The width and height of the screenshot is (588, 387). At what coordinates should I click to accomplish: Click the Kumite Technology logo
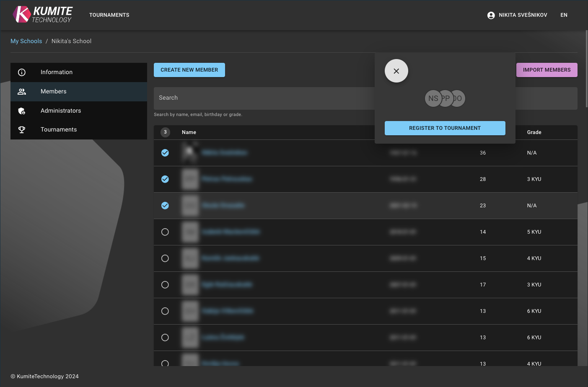tap(42, 15)
